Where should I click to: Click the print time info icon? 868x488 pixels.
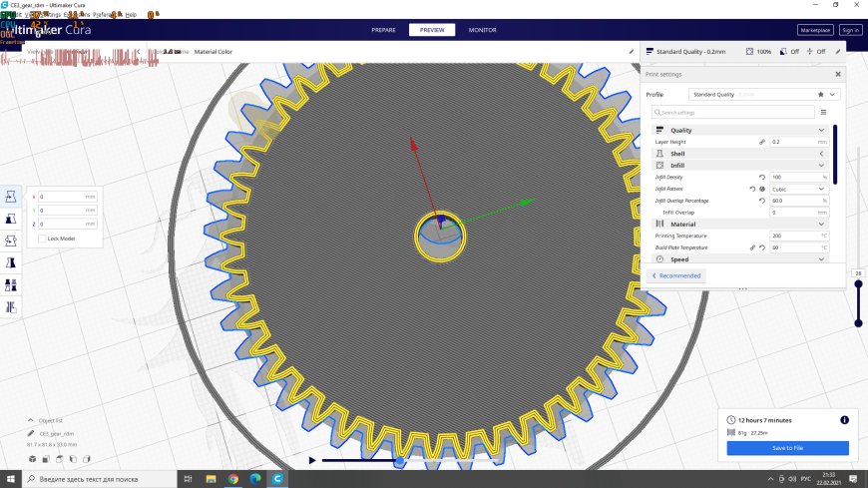point(844,420)
